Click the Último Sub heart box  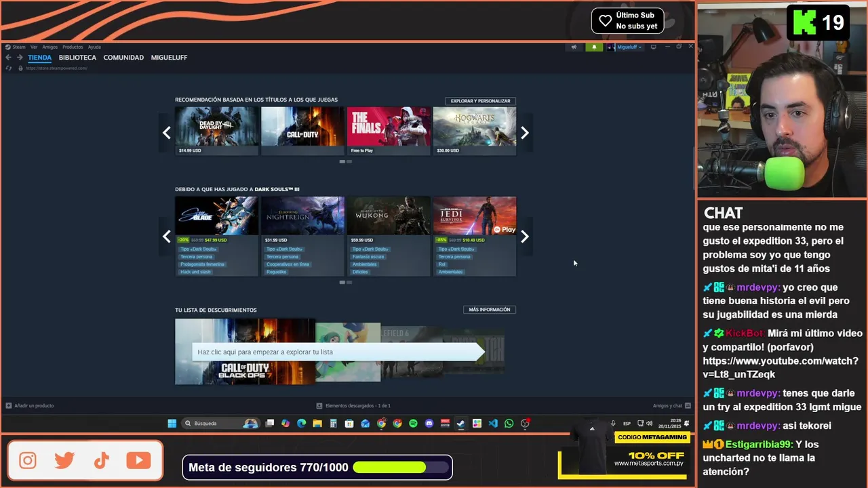(x=627, y=20)
